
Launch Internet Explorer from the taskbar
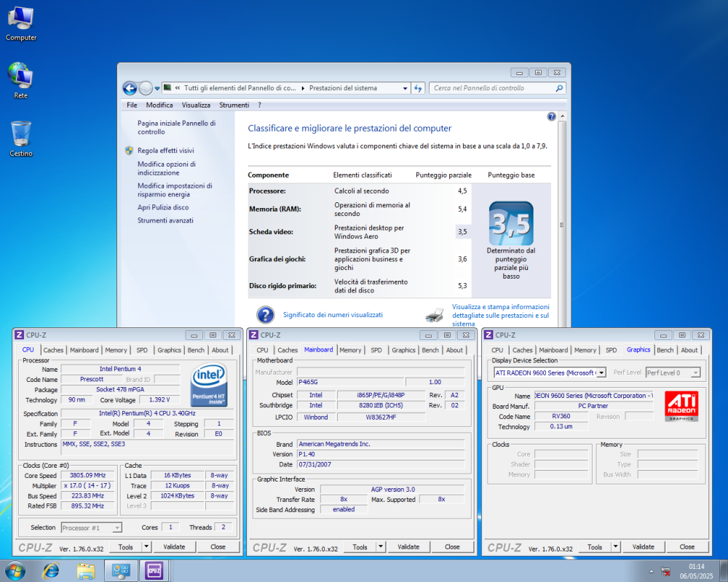pyautogui.click(x=51, y=571)
